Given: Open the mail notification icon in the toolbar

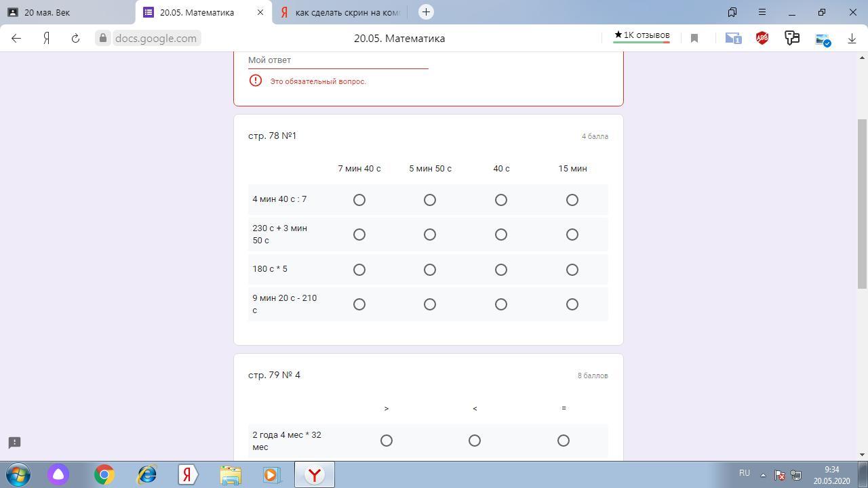Looking at the screenshot, I should (x=733, y=39).
